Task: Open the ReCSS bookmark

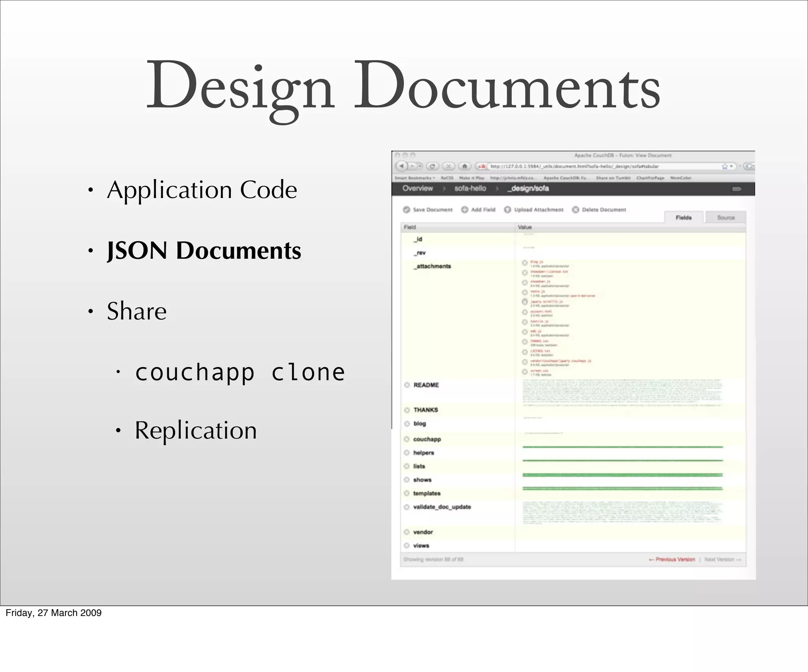Action: 447,178
